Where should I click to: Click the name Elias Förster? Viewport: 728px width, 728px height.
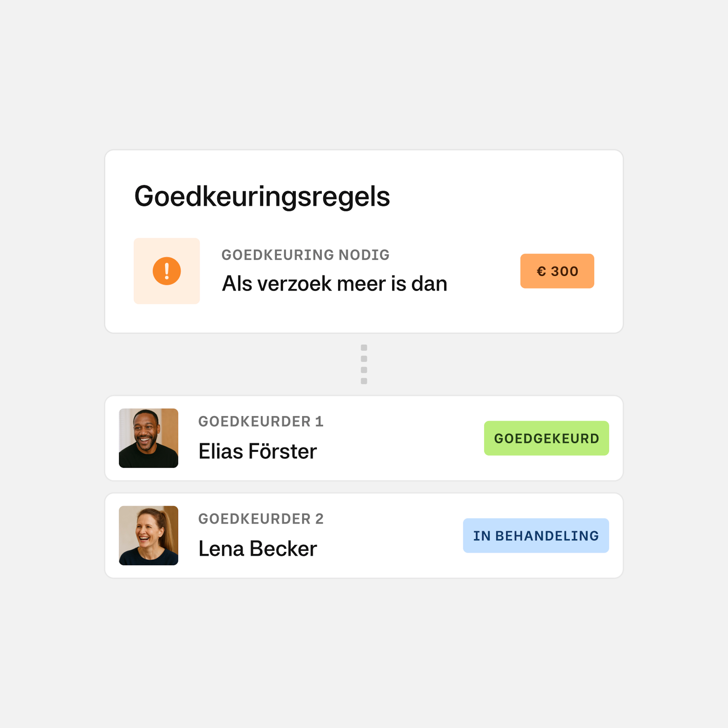click(258, 451)
